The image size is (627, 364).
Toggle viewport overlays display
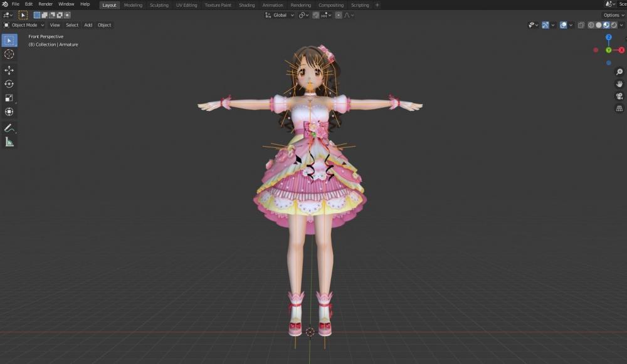point(564,25)
